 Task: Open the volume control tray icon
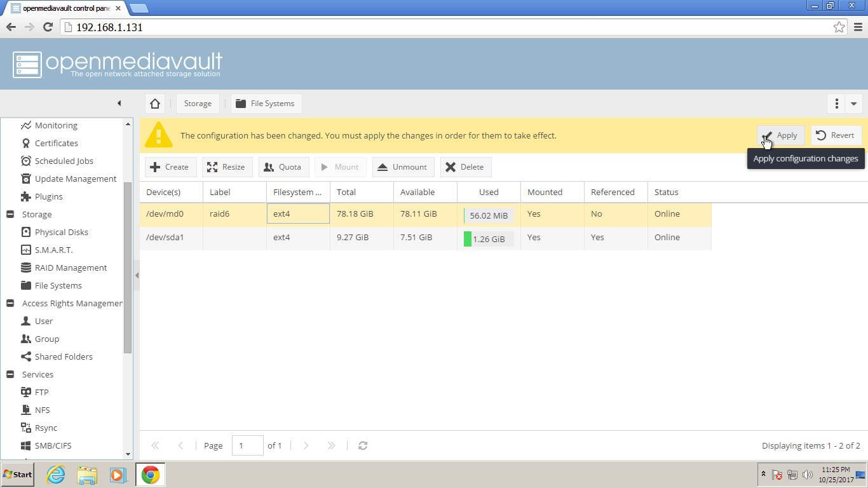tap(808, 475)
